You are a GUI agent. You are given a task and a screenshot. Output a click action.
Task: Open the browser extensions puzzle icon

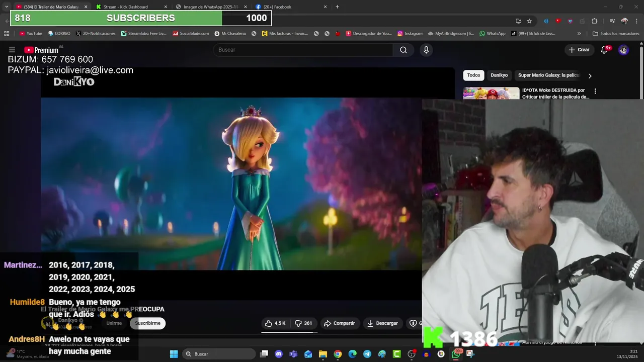tap(594, 21)
